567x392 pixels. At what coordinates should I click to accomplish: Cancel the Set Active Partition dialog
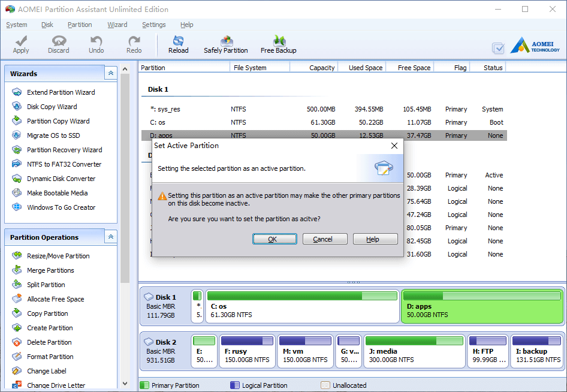(x=325, y=239)
